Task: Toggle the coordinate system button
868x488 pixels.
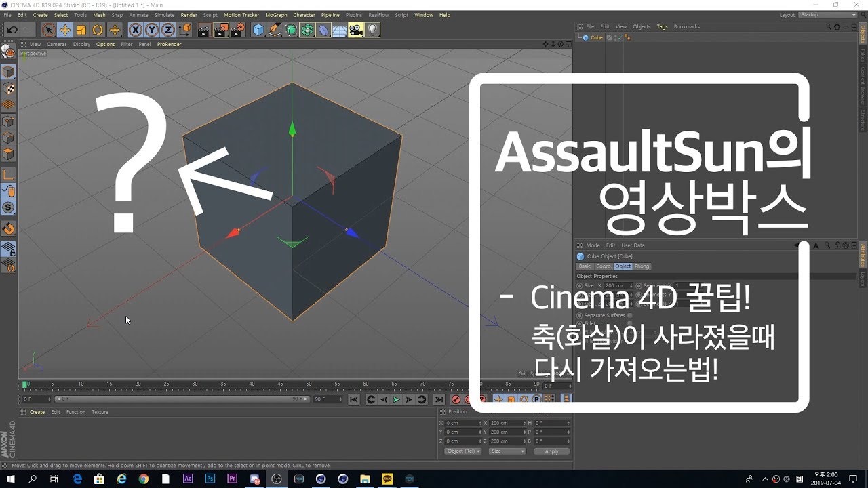Action: (x=184, y=30)
